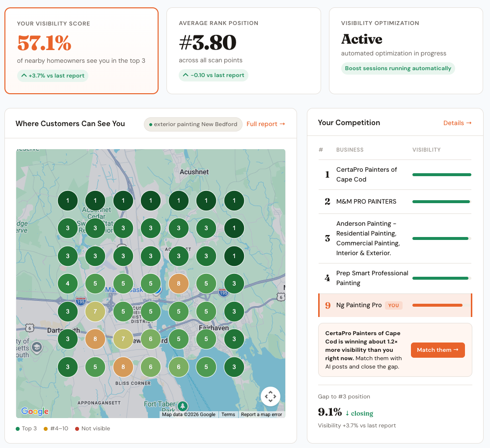
Task: Click the map pan control icon
Action: 271,396
